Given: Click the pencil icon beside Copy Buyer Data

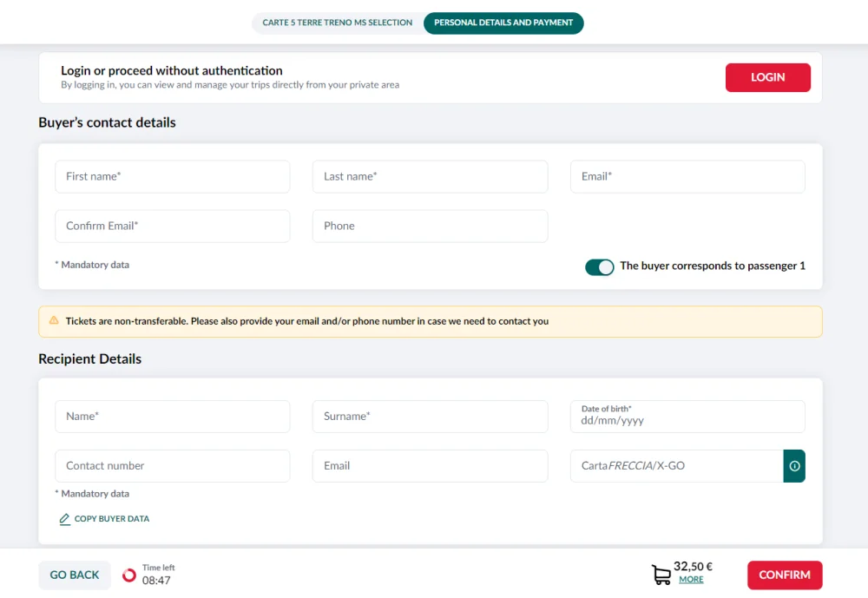Looking at the screenshot, I should 64,519.
